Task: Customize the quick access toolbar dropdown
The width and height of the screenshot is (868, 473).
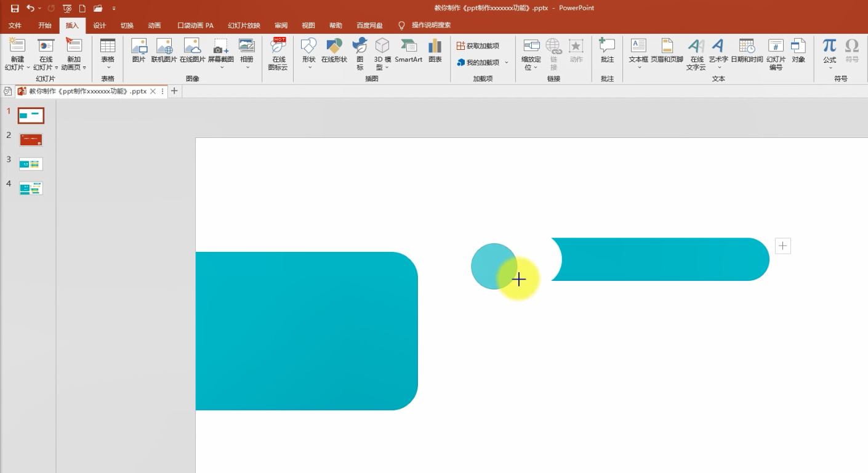Action: (x=114, y=9)
